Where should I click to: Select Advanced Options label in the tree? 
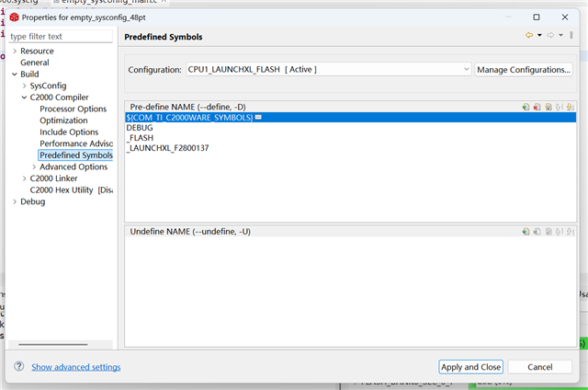[x=73, y=167]
